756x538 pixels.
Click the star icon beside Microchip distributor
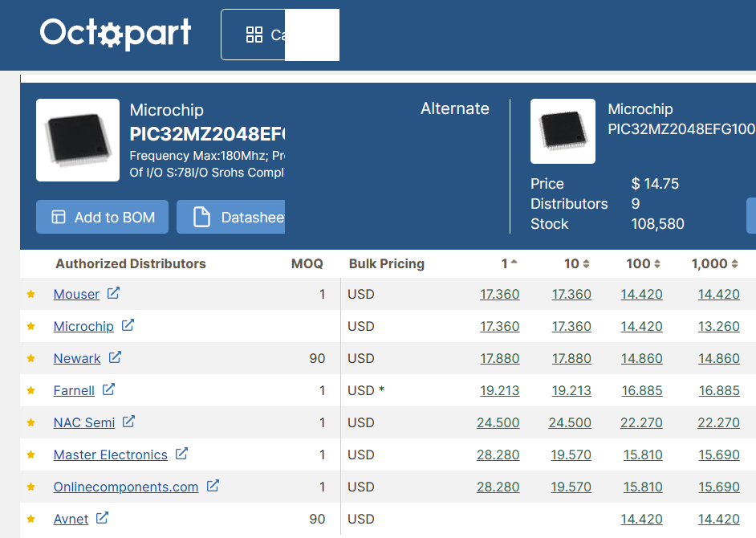(30, 326)
